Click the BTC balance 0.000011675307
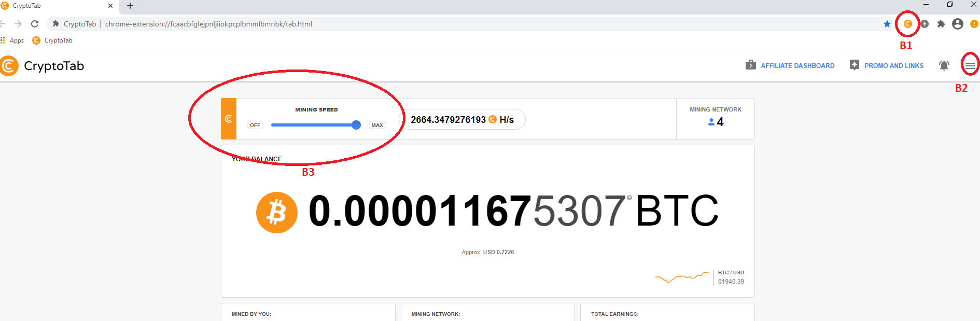The width and height of the screenshot is (980, 321). [x=467, y=211]
